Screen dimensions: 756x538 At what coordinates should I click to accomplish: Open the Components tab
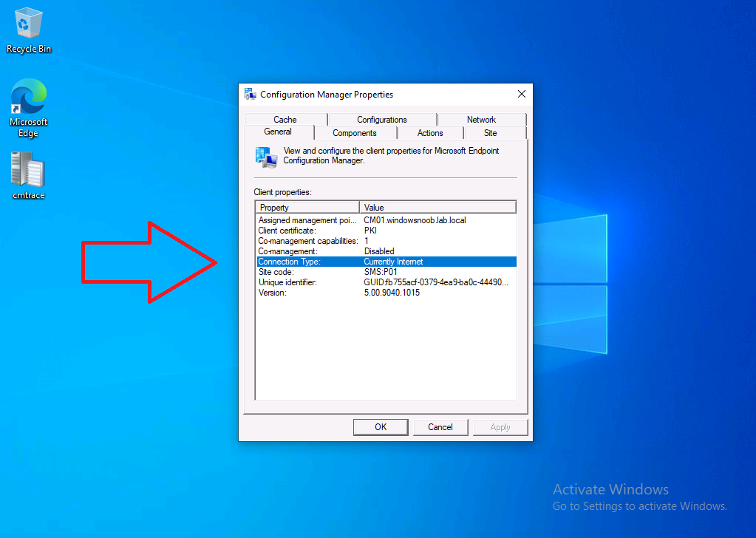[355, 132]
